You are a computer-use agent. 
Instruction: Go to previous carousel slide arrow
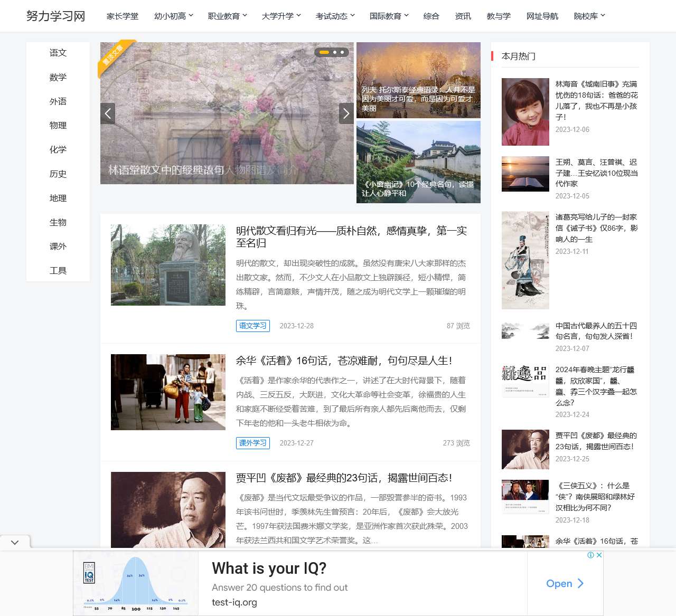pyautogui.click(x=108, y=113)
